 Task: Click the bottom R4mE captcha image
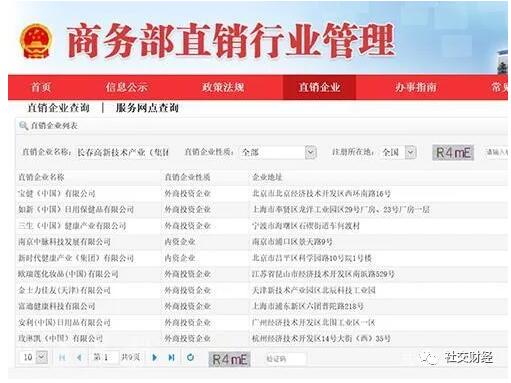229,359
